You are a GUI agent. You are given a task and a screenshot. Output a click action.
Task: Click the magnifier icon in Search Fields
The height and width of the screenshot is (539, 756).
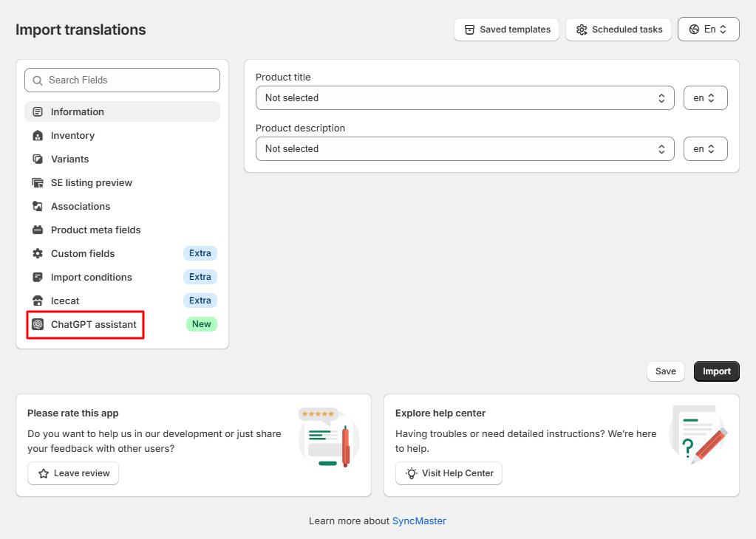coord(38,80)
